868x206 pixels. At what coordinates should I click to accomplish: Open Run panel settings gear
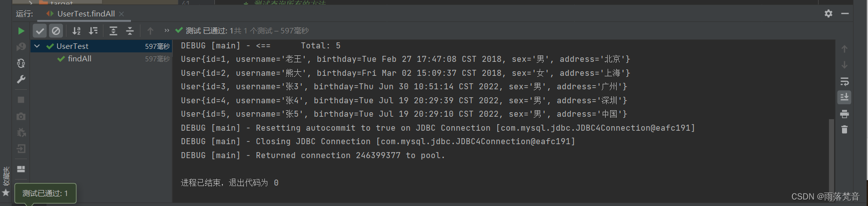coord(829,13)
